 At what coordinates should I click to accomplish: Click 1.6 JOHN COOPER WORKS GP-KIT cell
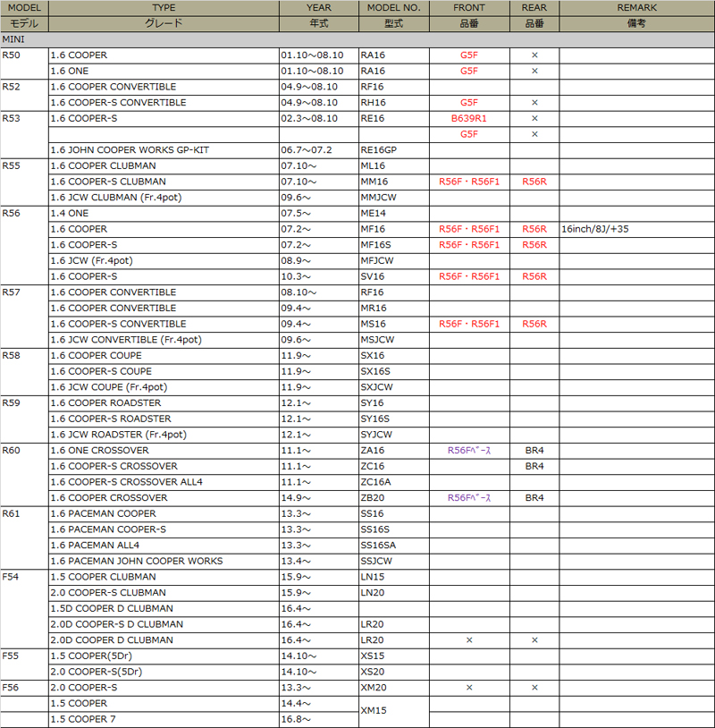164,150
